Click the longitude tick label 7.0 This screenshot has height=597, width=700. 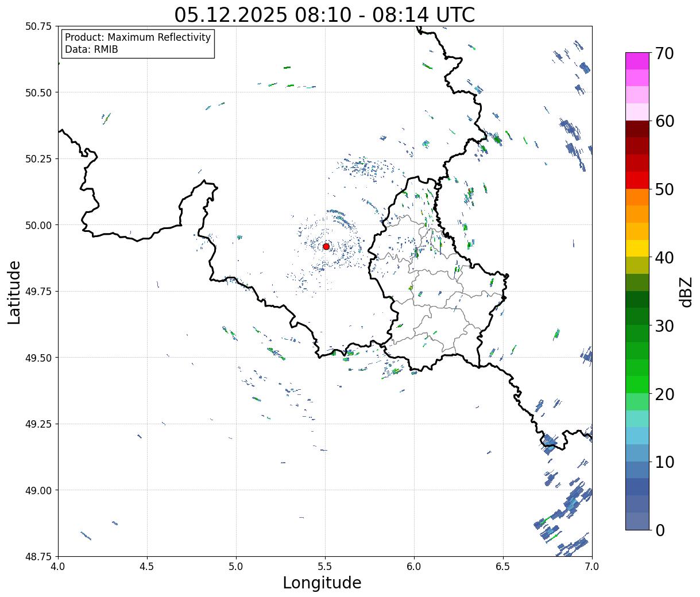tap(592, 567)
